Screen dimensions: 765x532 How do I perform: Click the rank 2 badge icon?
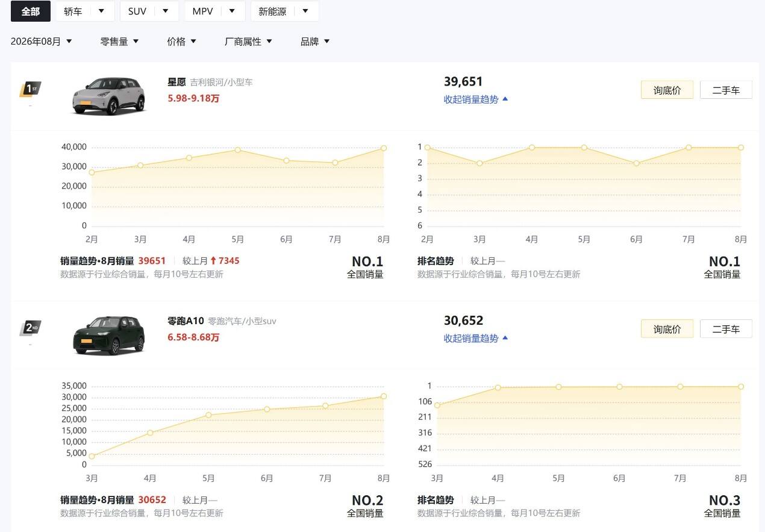[x=30, y=328]
